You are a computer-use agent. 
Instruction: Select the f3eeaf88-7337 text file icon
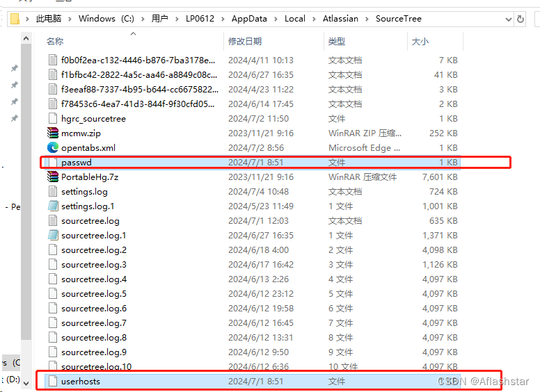(x=53, y=90)
